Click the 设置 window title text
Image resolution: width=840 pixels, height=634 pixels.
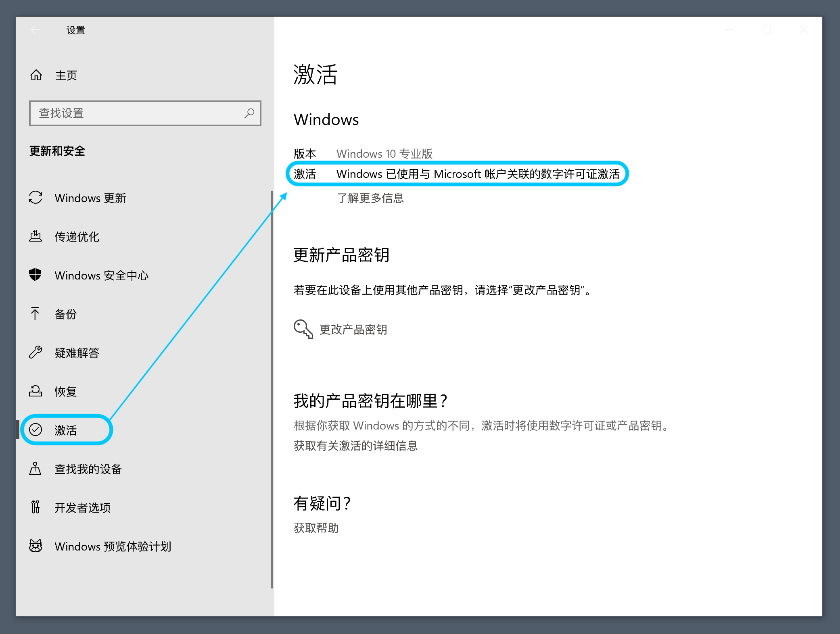[x=76, y=30]
